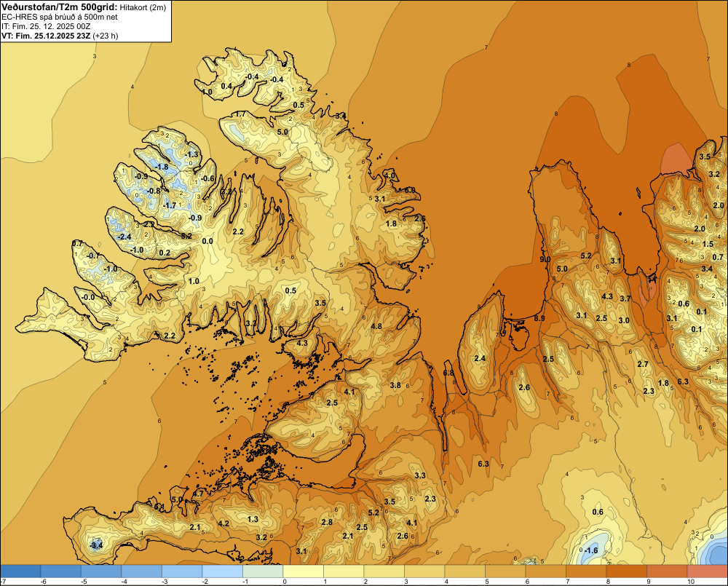Click the '-1.6' value in the blue cold area
This screenshot has width=728, height=586.
[590, 551]
